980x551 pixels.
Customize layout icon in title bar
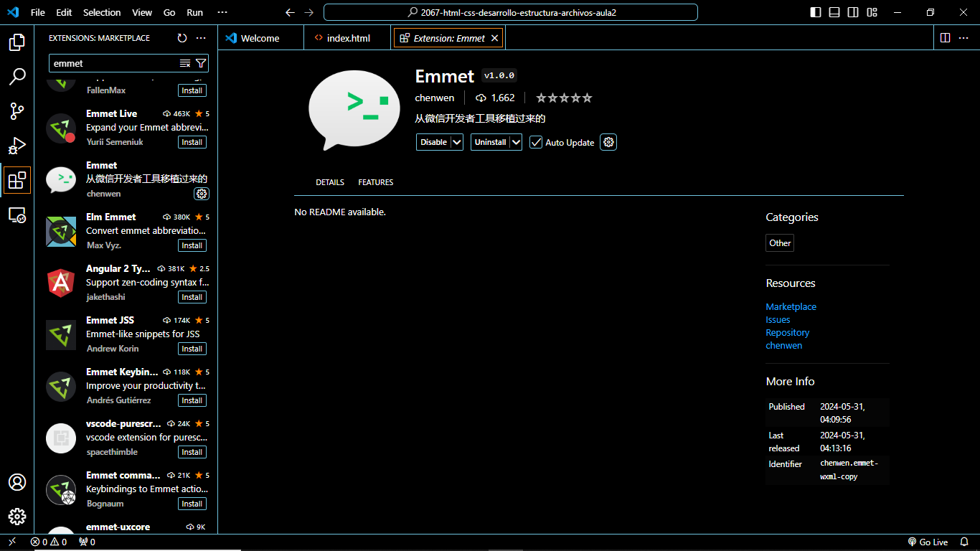click(x=872, y=12)
